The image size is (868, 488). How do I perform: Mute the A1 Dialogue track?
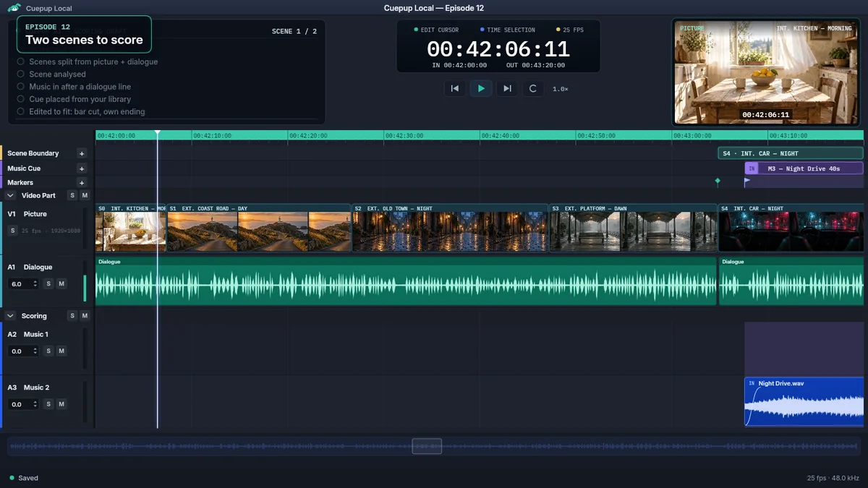click(x=61, y=284)
